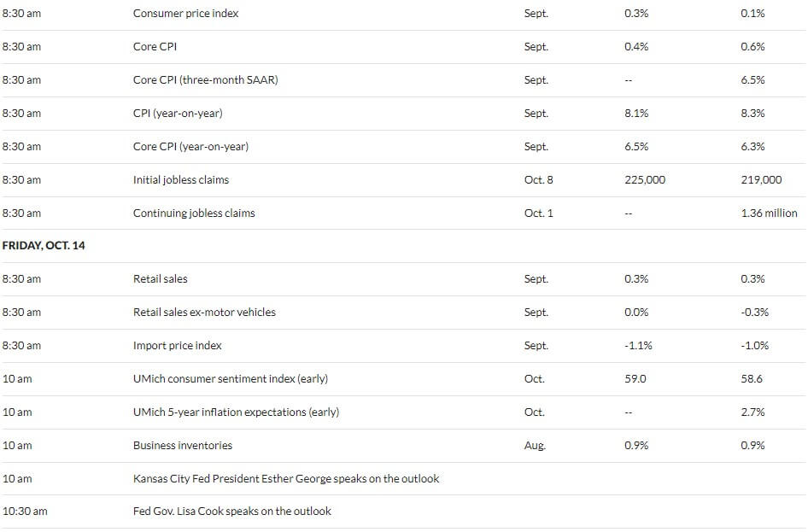This screenshot has width=808, height=532.
Task: Select UMich consumer sentiment index (early)
Action: (231, 379)
